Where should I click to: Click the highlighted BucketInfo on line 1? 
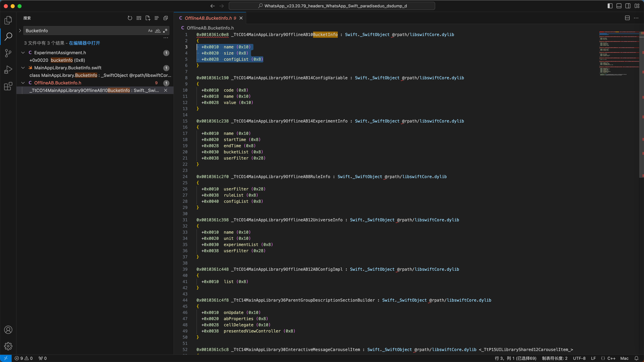(x=325, y=34)
